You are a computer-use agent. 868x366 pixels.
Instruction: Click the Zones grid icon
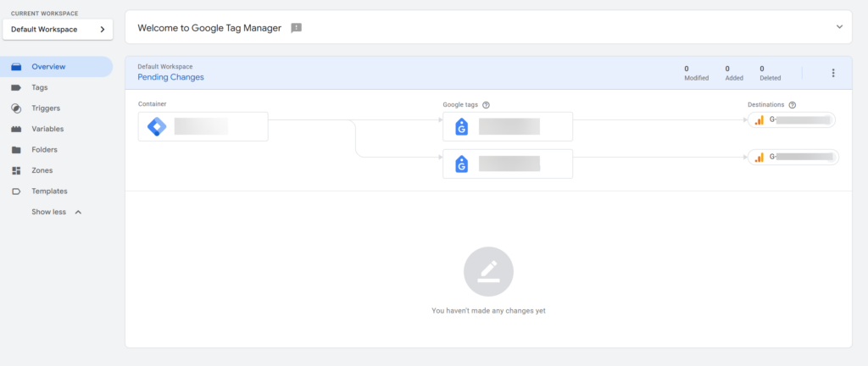(x=16, y=171)
